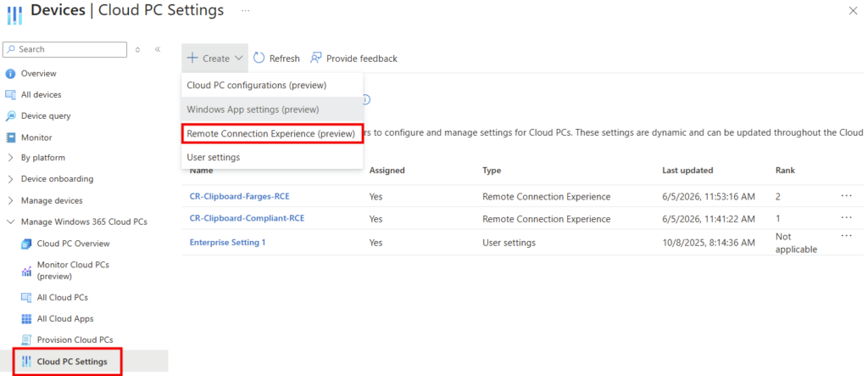Click inside the sidebar Search field
The image size is (868, 376).
pyautogui.click(x=64, y=49)
